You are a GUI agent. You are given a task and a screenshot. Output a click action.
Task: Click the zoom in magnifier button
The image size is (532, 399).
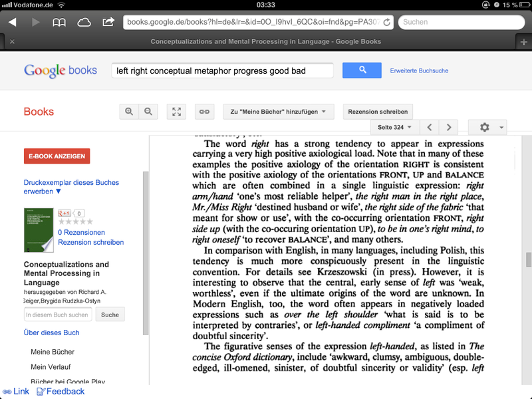pos(129,111)
